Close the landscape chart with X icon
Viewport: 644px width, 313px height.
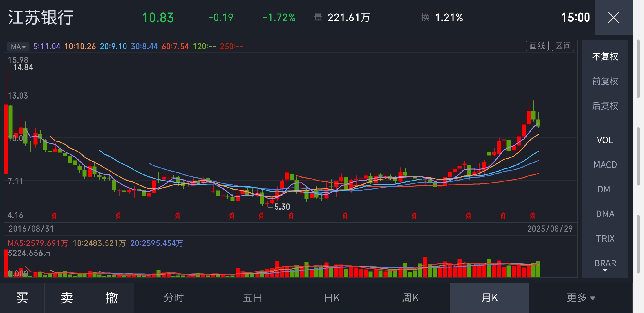(x=613, y=18)
